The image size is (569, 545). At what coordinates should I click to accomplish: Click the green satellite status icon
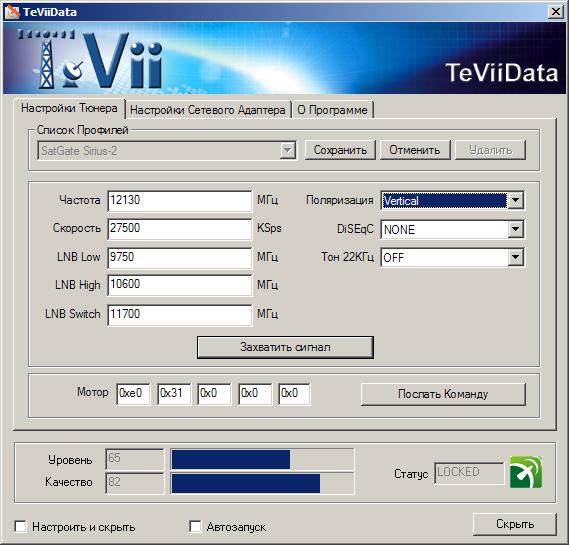point(526,472)
